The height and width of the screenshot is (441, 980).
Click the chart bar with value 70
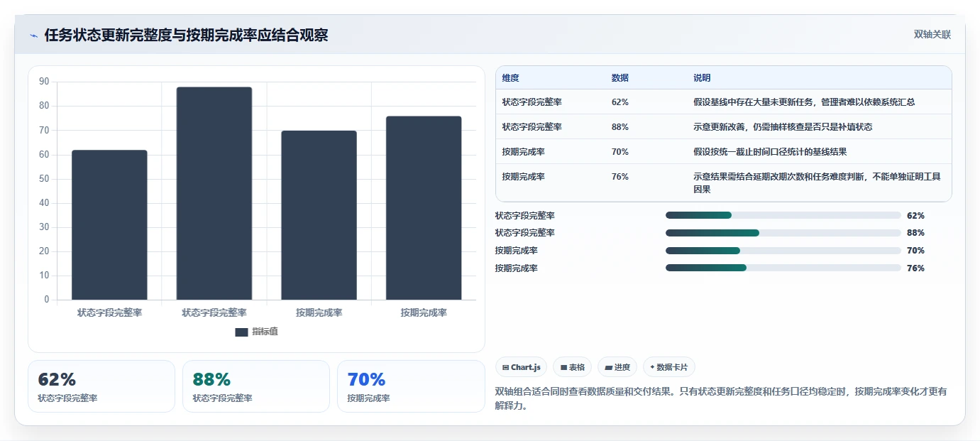tap(319, 215)
